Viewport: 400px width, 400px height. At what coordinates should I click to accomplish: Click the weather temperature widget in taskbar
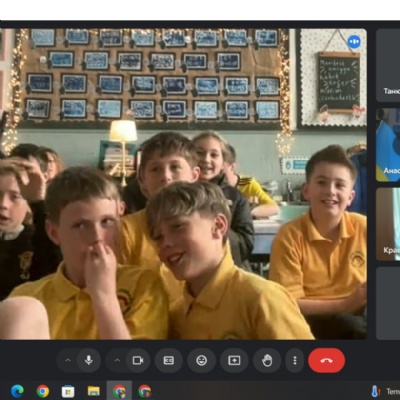385,391
